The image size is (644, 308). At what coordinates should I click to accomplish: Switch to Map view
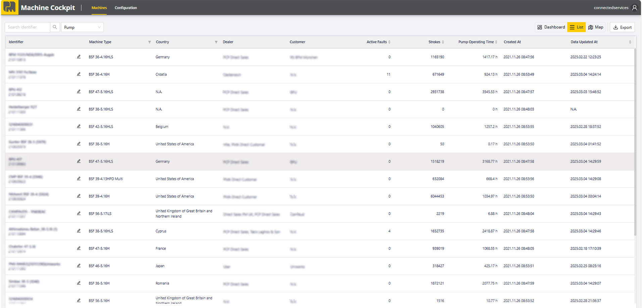(x=596, y=27)
